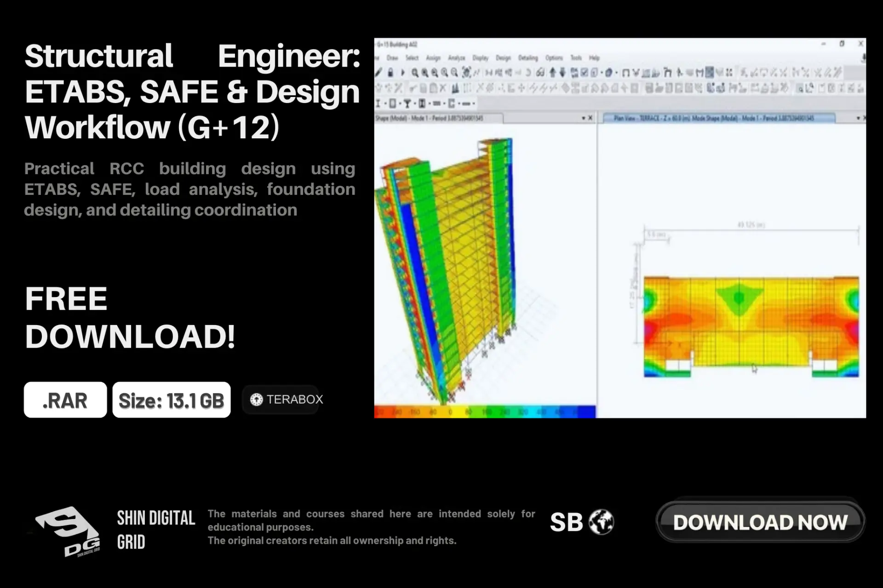Open the Display menu

pos(480,58)
